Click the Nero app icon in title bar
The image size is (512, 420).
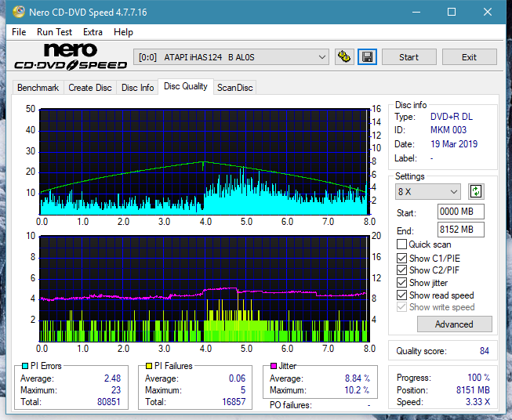(19, 12)
